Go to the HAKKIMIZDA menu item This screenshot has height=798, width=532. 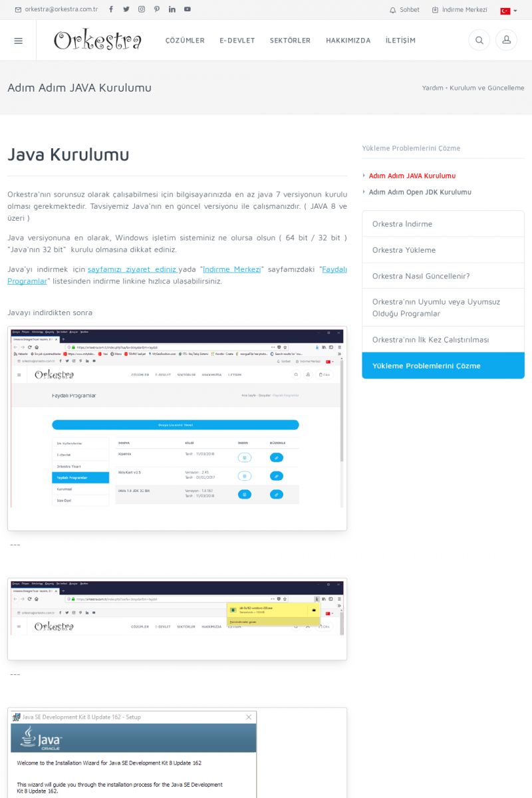pos(348,41)
